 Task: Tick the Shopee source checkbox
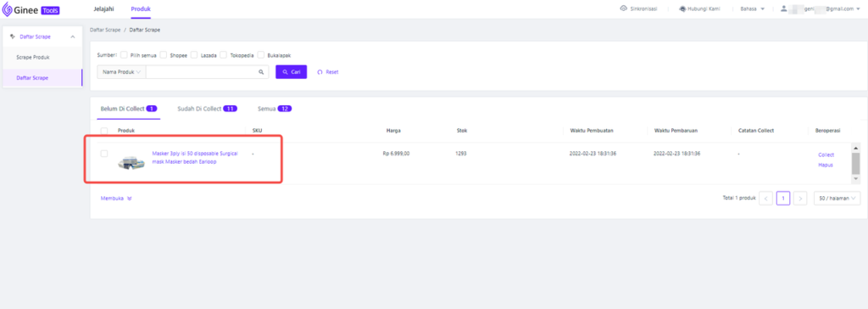pos(164,55)
